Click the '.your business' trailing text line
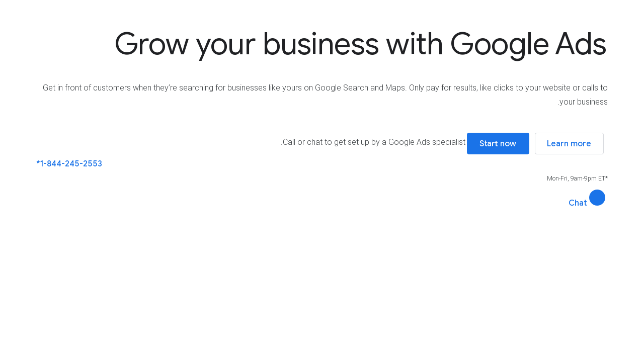 click(x=583, y=102)
